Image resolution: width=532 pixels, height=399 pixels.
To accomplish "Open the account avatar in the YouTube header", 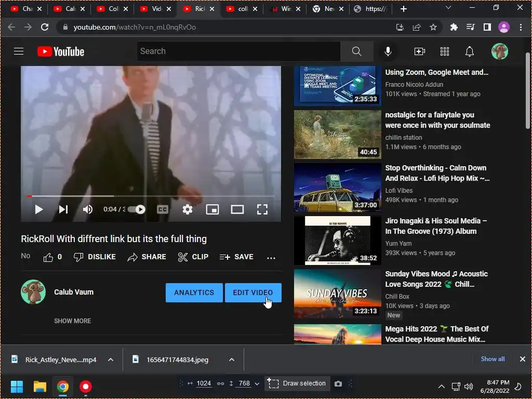I will pyautogui.click(x=499, y=51).
